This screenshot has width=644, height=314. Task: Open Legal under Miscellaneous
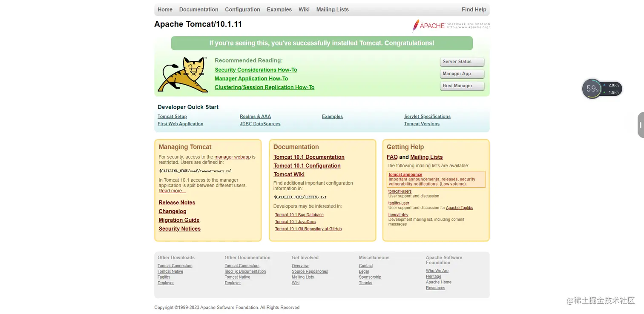coord(364,271)
